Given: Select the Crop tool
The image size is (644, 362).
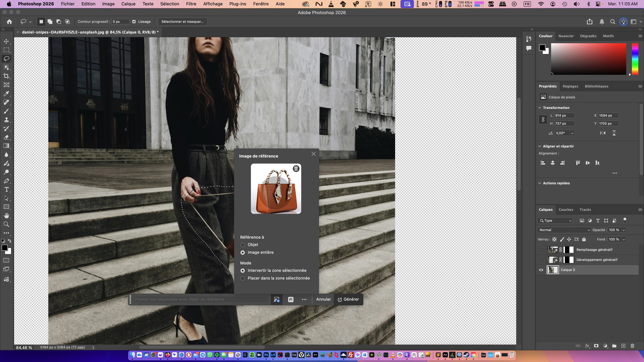Looking at the screenshot, I should coord(7,76).
